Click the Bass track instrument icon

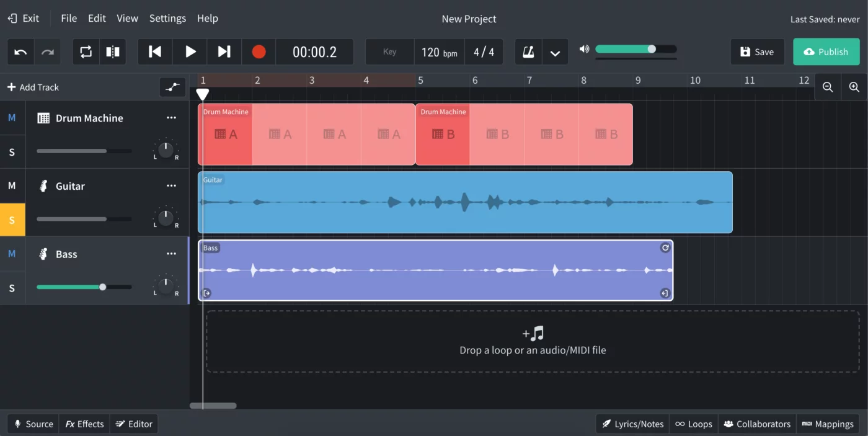[43, 254]
